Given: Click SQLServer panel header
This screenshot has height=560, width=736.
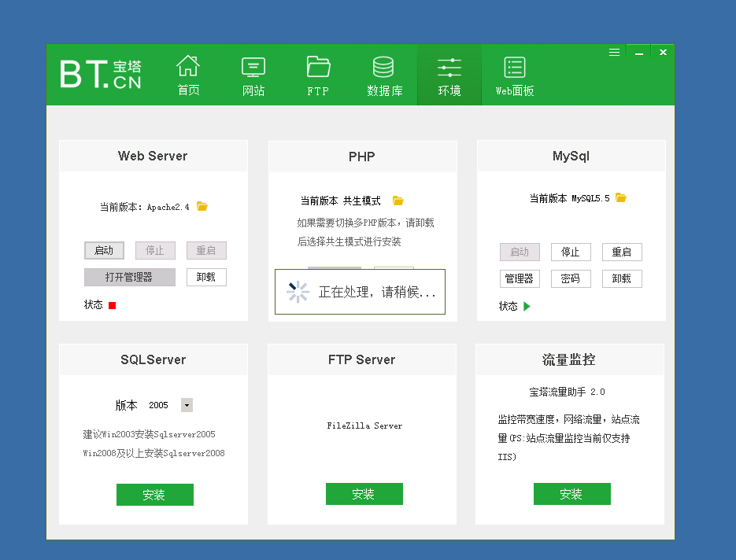Looking at the screenshot, I should (x=153, y=359).
